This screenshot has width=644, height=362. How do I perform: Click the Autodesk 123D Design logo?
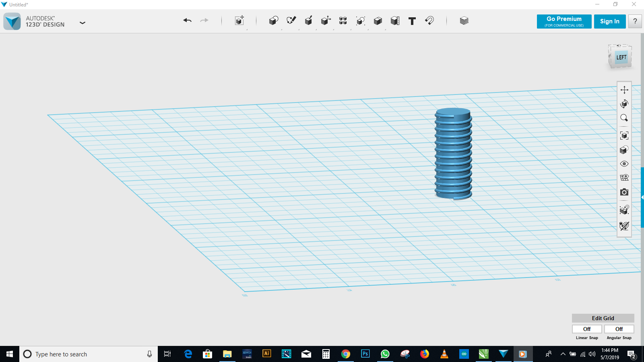(x=12, y=21)
